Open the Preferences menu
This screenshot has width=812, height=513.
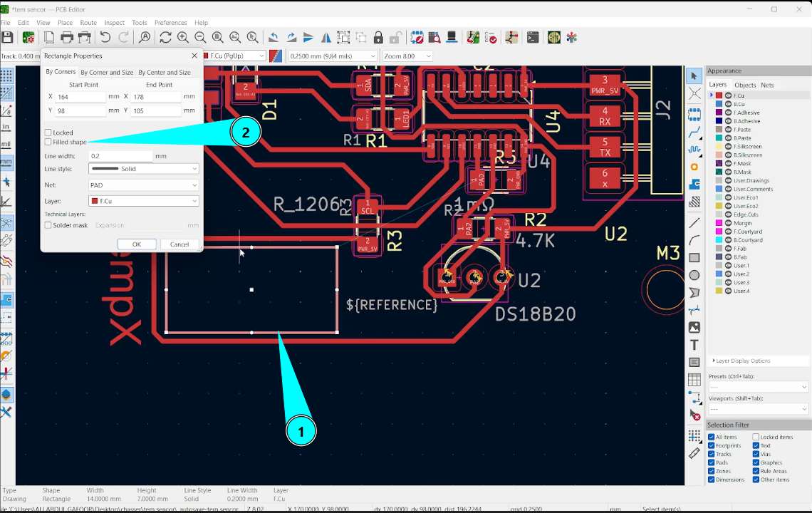170,23
